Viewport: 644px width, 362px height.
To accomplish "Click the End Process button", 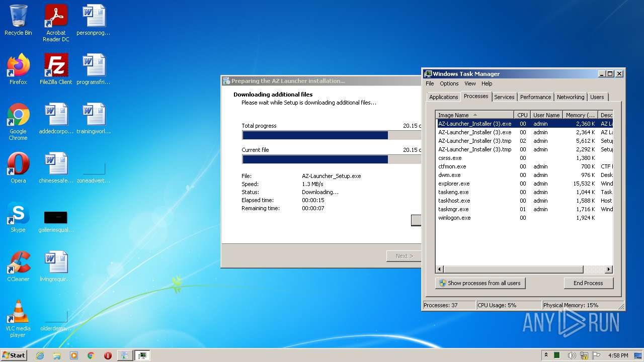I will [x=588, y=283].
